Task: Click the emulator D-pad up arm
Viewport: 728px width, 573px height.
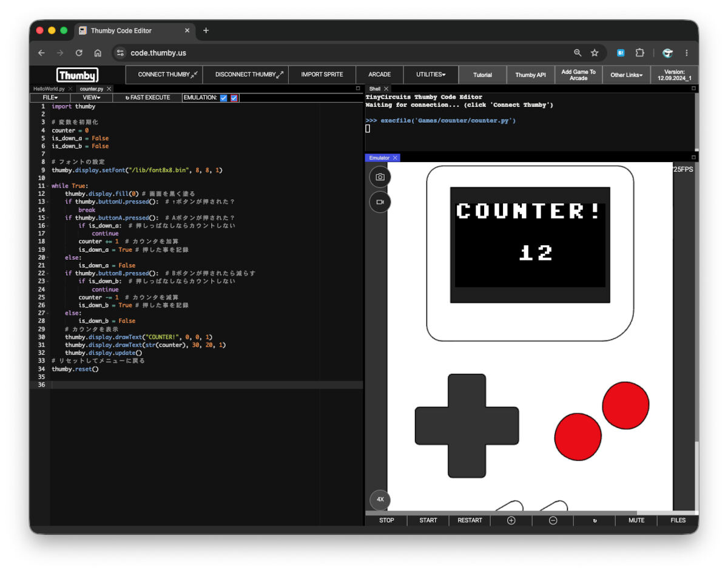Action: (467, 391)
